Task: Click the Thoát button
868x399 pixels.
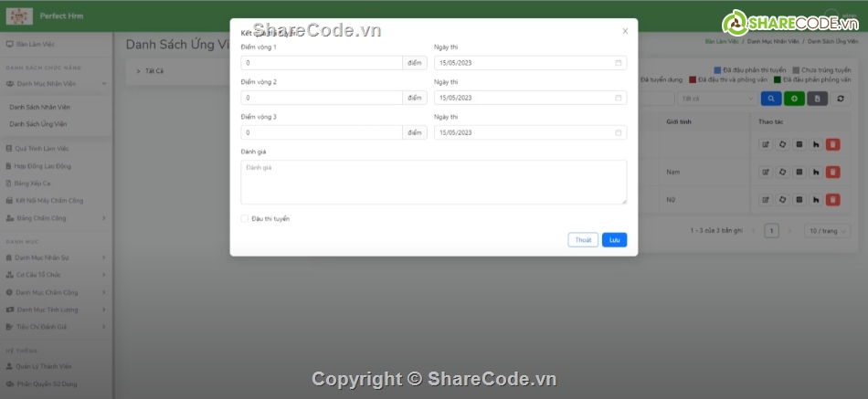Action: tap(583, 239)
